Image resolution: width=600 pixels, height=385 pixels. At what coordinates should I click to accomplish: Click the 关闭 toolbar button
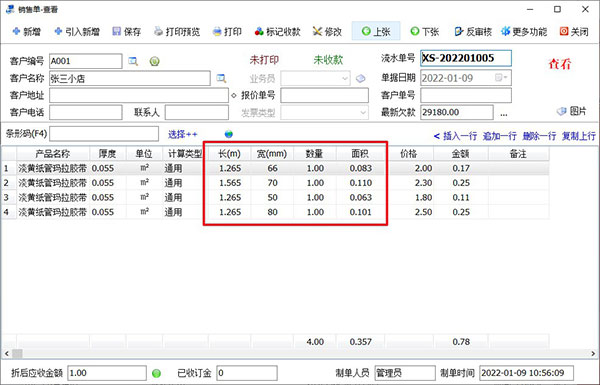(x=574, y=31)
